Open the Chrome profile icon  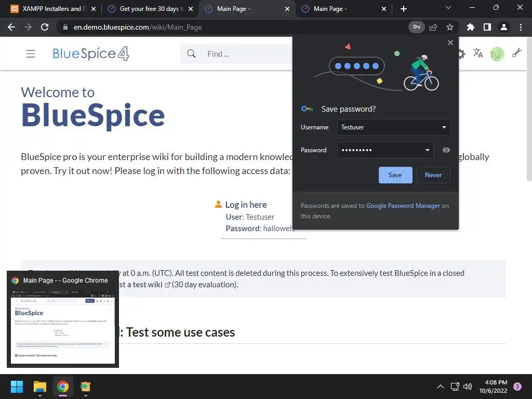click(504, 27)
